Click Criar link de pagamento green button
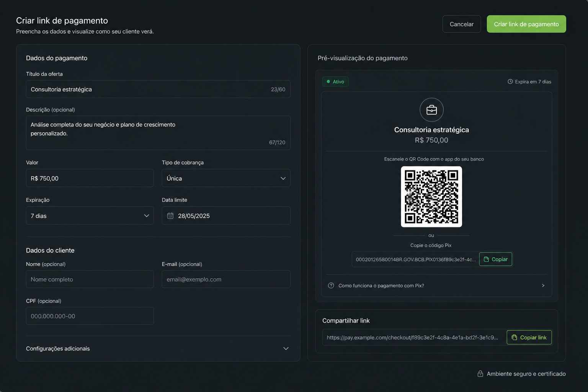The image size is (588, 392). coord(526,24)
